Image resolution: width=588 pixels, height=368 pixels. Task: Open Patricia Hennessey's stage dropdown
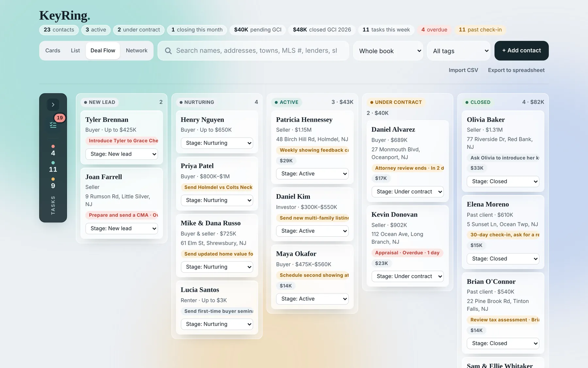point(312,174)
